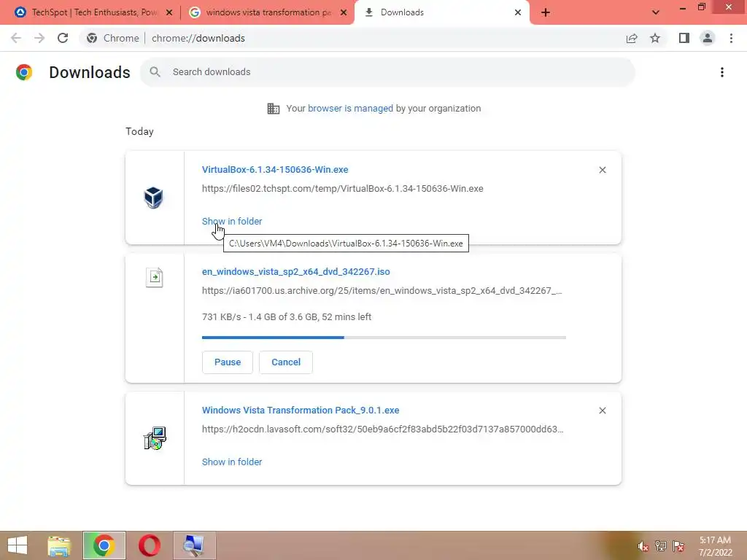Open Chrome's three-dot main menu
The width and height of the screenshot is (747, 560).
(x=731, y=38)
